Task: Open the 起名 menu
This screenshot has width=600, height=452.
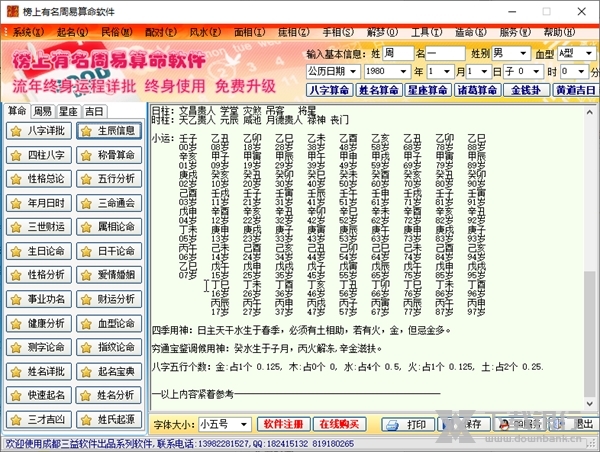Action: [72, 32]
